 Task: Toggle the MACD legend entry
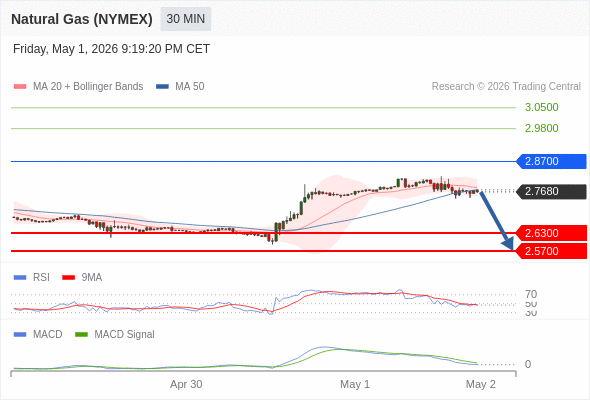point(38,334)
